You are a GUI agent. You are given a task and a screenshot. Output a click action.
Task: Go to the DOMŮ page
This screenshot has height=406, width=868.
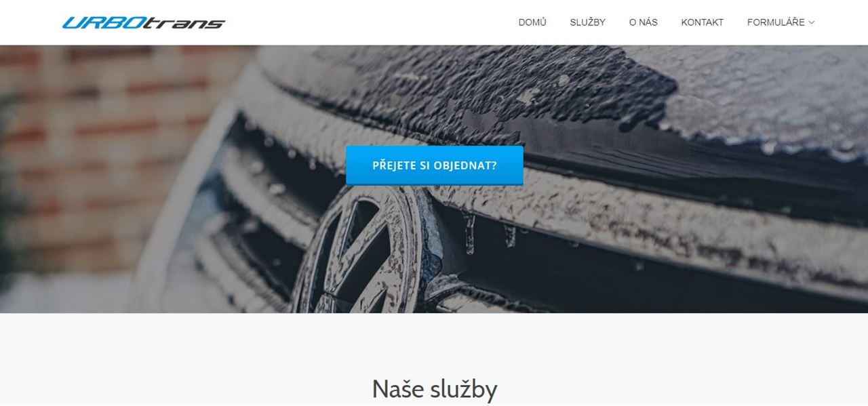(532, 22)
